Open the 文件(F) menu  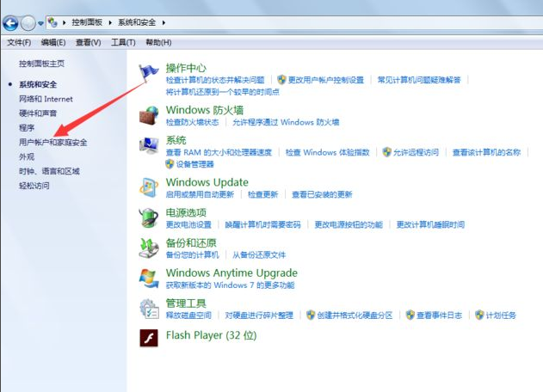[19, 42]
